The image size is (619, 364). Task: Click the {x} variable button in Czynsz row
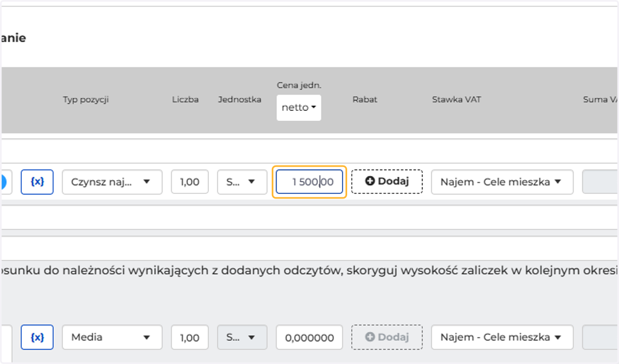(37, 182)
